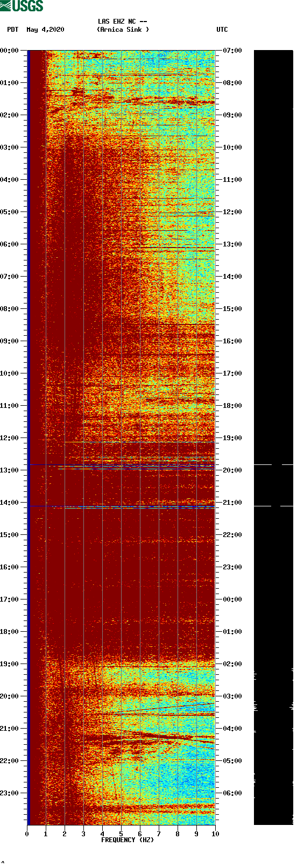The height and width of the screenshot is (868, 297).
Task: Click the black amplitude panel beside the spectrogram
Action: click(x=273, y=437)
